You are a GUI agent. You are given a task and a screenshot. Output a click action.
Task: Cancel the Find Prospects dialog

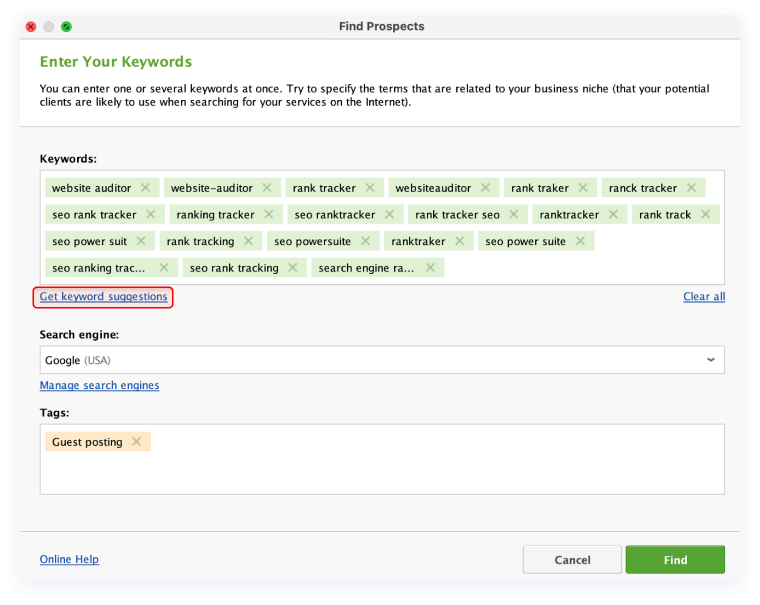(572, 560)
